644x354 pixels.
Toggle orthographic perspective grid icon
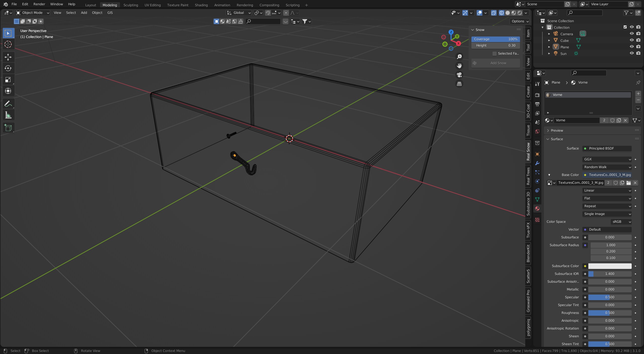pyautogui.click(x=459, y=84)
